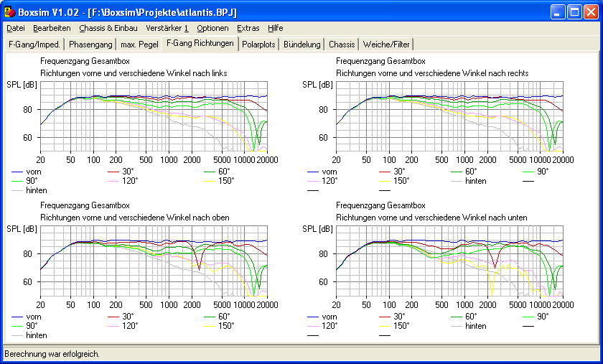Click the 'nach oben' chart subtitle text

pos(135,218)
